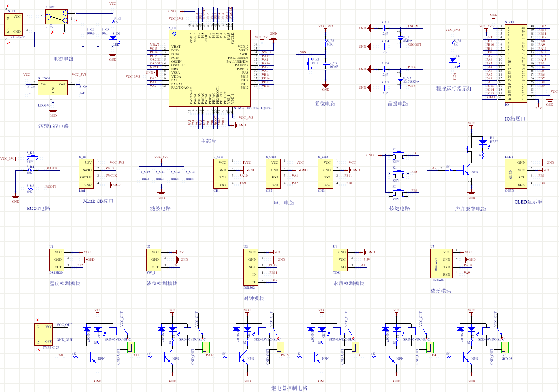Select the S_R2 10K pull-up resistor
Viewport: 559px width, 392px height.
point(326,43)
